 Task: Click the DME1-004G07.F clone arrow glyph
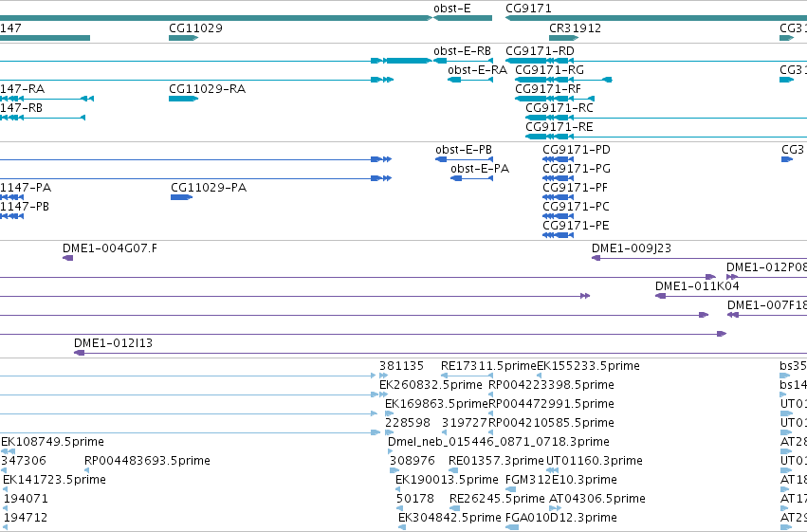tap(68, 258)
